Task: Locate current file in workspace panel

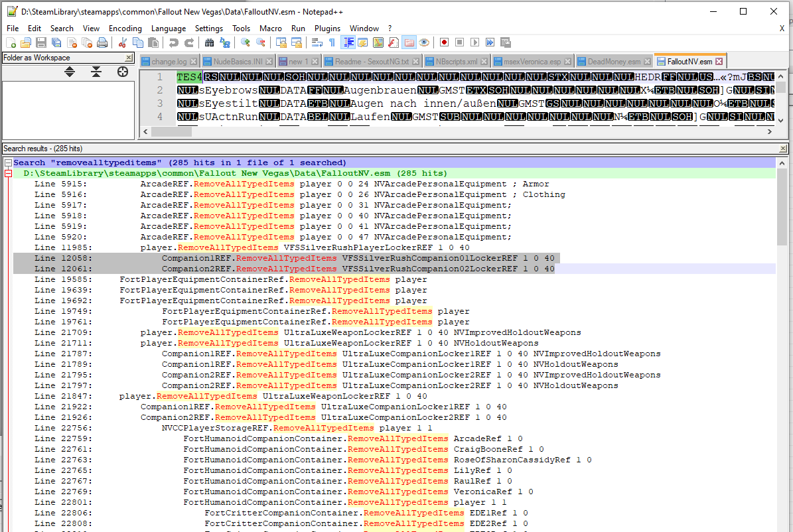Action: click(122, 72)
